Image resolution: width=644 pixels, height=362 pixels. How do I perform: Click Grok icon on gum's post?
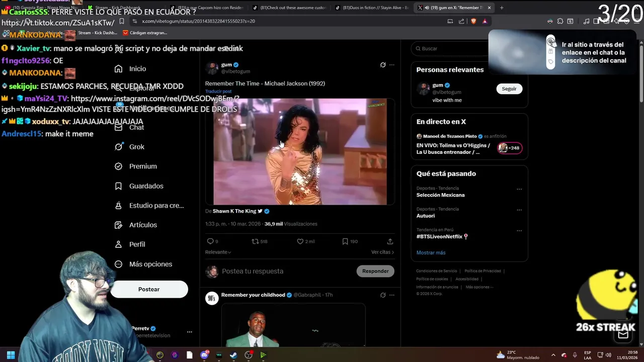[383, 65]
